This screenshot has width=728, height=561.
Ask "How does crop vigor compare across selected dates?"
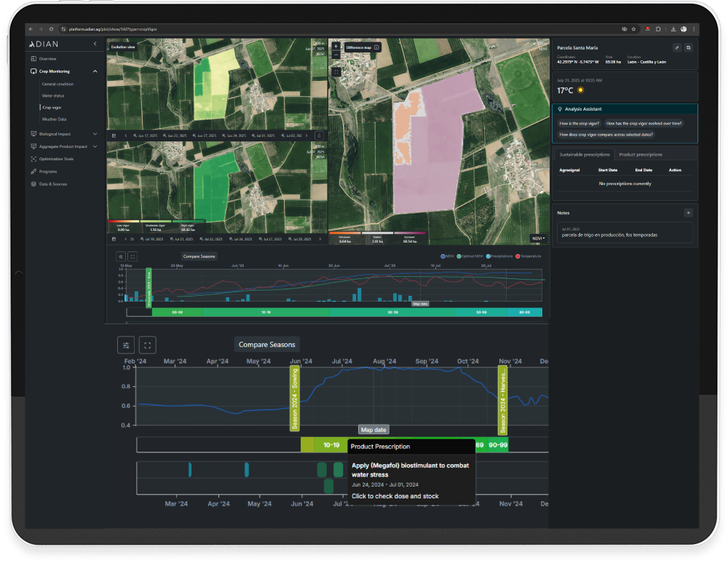coord(606,135)
